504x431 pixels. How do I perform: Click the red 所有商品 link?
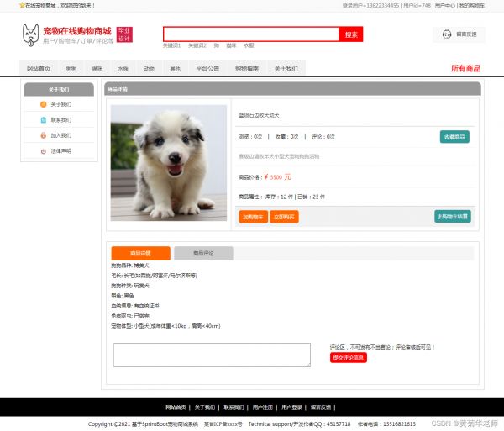(x=465, y=68)
